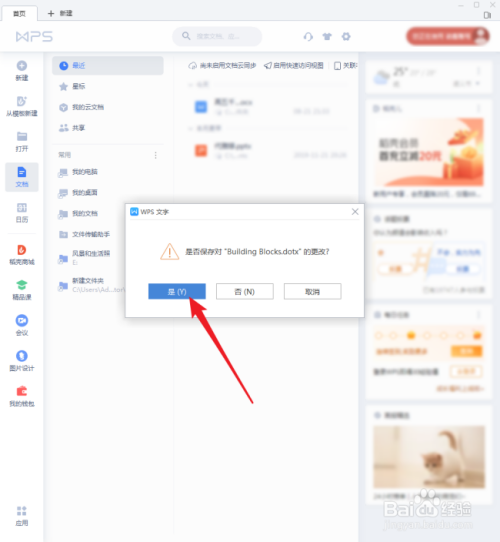The width and height of the screenshot is (500, 542).
Task: Open 日历 in the left sidebar
Action: 22,213
